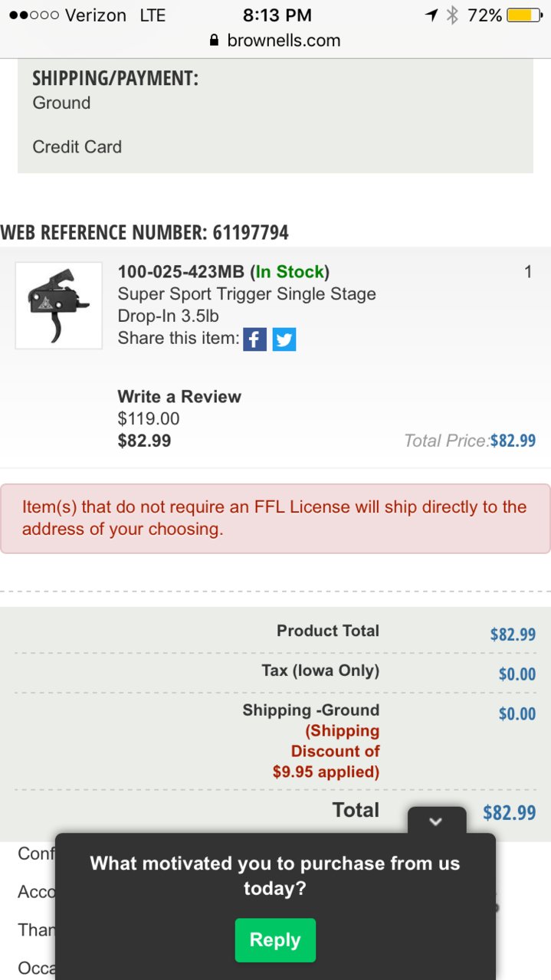Tap the Total Price $82.99 amount
551x980 pixels.
513,441
